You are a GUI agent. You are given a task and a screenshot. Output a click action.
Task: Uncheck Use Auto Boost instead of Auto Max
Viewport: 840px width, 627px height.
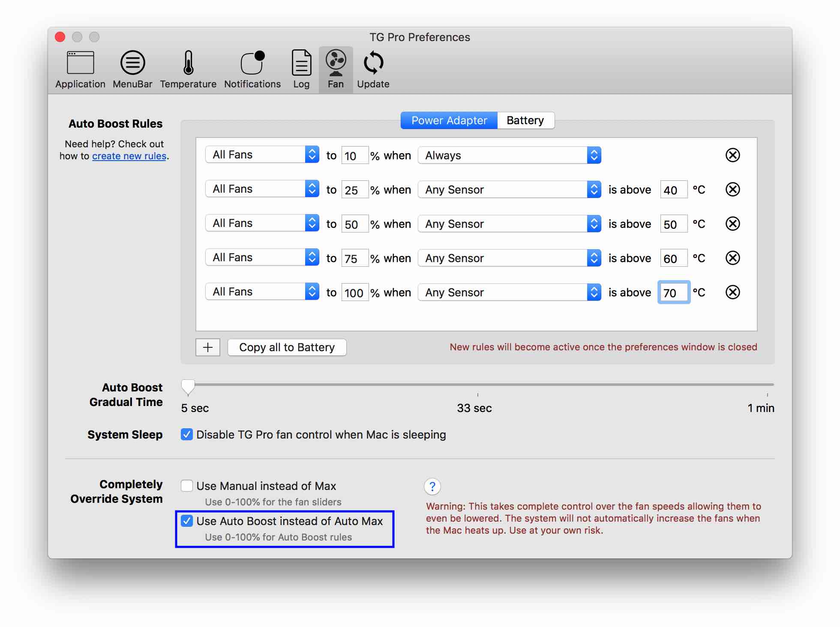(187, 521)
